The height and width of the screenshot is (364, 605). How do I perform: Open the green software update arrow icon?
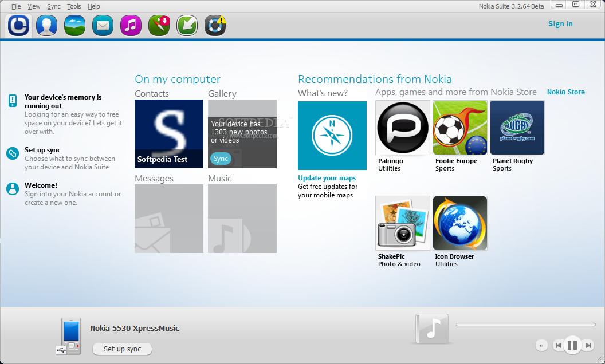pyautogui.click(x=187, y=25)
